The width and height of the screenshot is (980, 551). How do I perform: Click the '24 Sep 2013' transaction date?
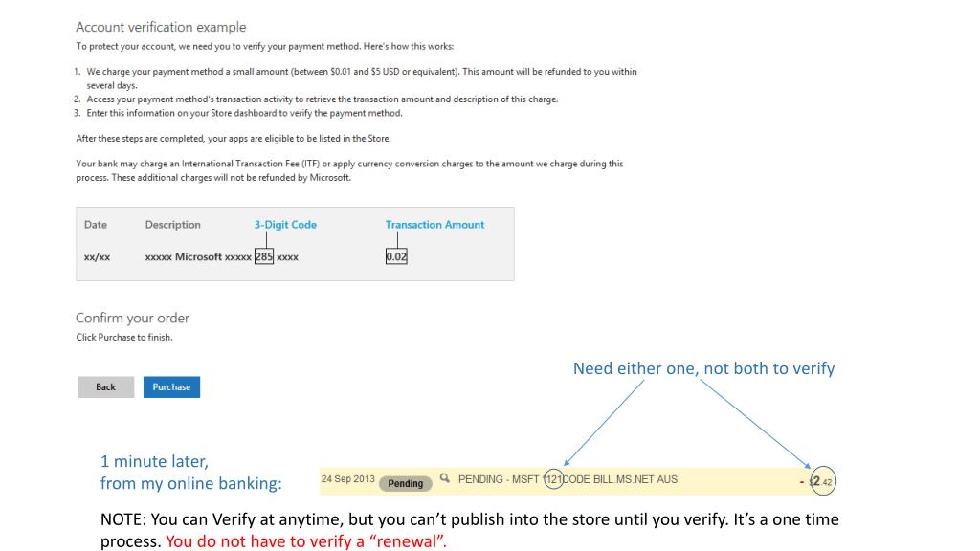pos(347,479)
